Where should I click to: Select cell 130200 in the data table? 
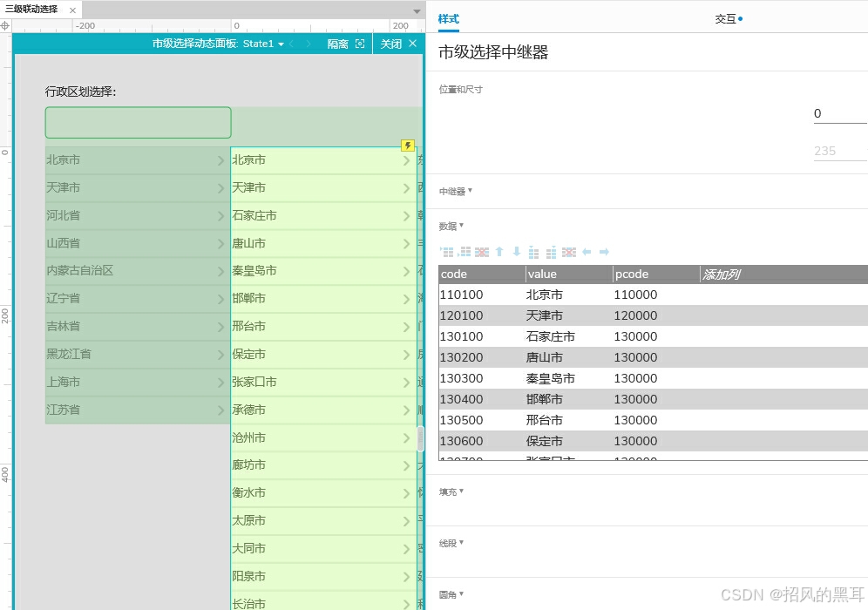click(482, 357)
